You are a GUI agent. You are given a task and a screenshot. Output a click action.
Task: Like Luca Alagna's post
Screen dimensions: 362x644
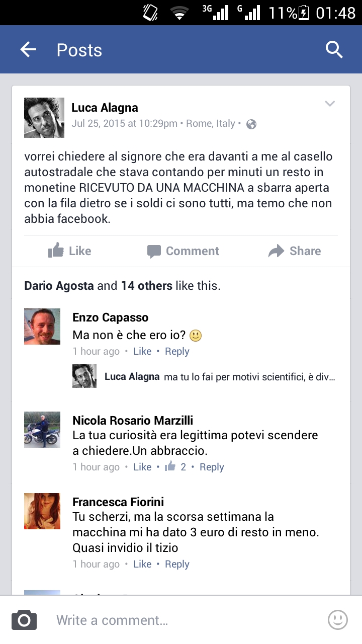69,251
